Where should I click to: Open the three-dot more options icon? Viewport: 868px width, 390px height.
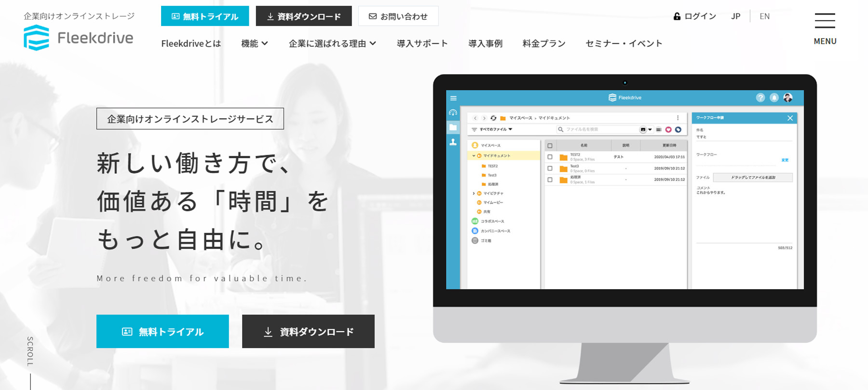click(x=678, y=118)
